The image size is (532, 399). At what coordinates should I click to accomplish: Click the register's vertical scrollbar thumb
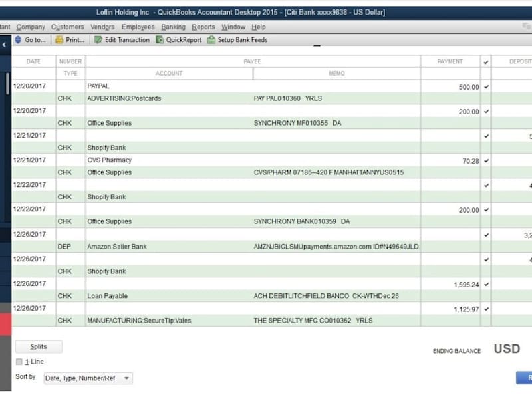click(x=7, y=84)
